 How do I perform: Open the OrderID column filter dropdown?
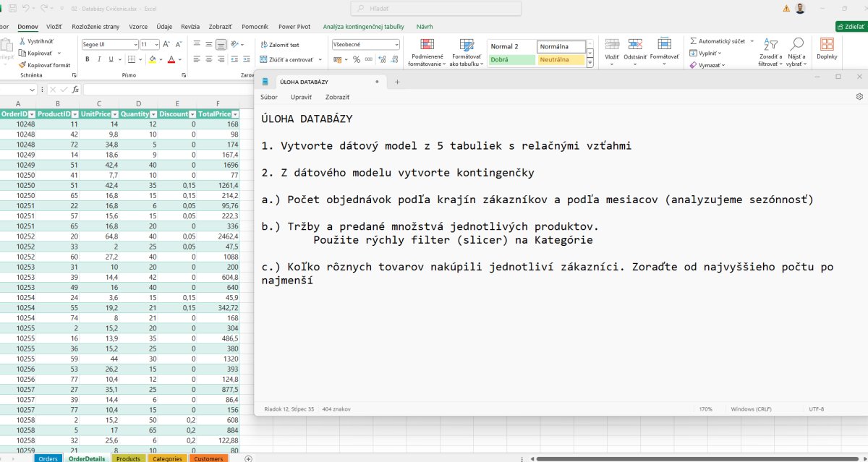[31, 114]
